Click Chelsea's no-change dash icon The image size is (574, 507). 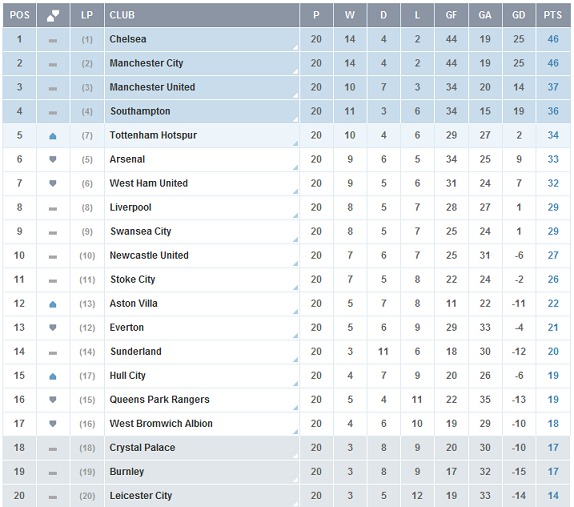click(x=53, y=40)
